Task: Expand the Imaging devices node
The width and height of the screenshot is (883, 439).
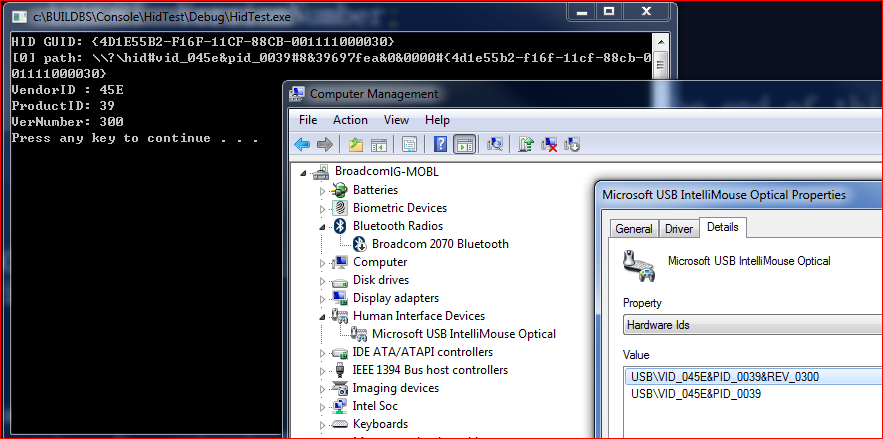Action: pyautogui.click(x=323, y=389)
